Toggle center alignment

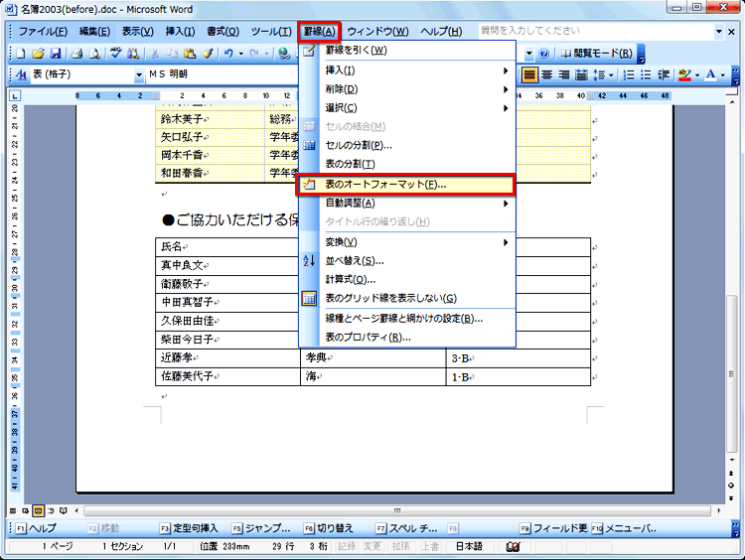point(547,75)
